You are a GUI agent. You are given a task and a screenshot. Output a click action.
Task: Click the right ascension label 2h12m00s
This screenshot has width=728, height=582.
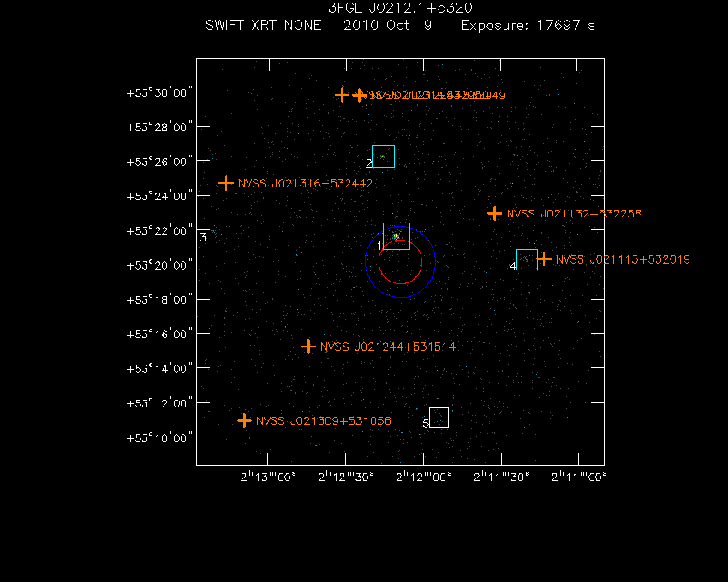[423, 477]
